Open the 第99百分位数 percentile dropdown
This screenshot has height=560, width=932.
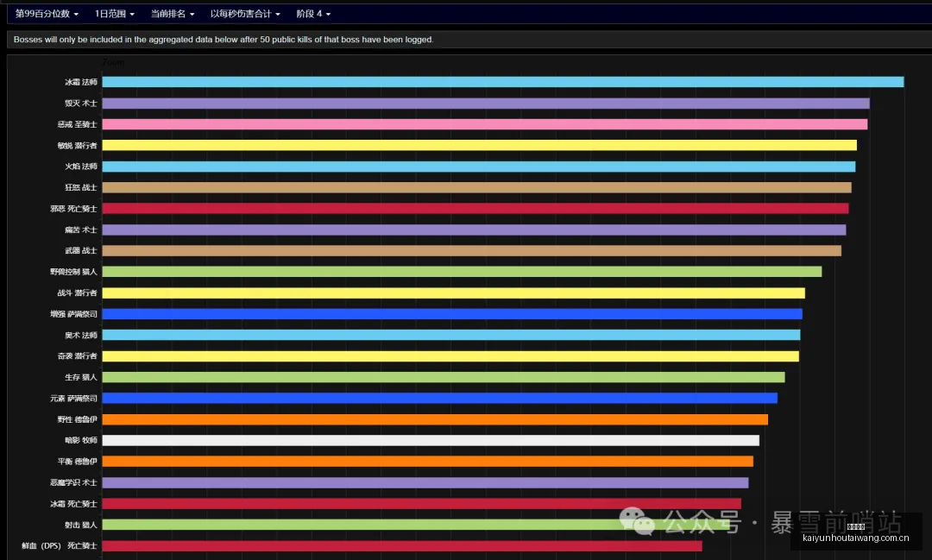(47, 14)
